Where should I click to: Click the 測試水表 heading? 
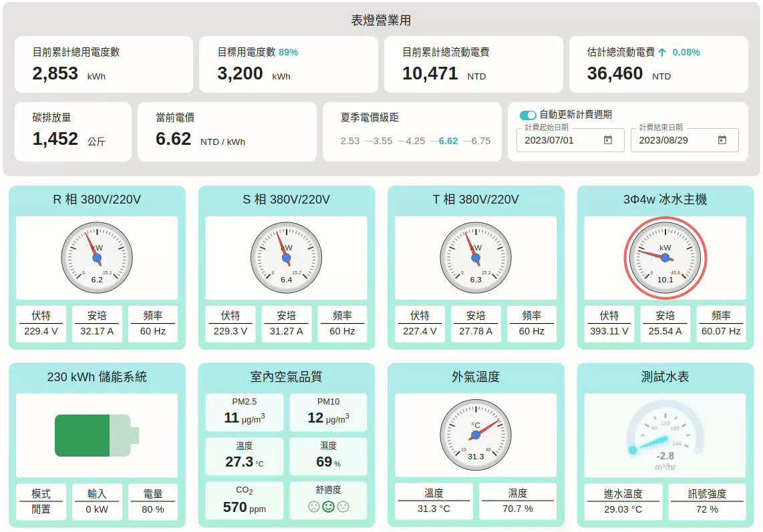point(665,377)
